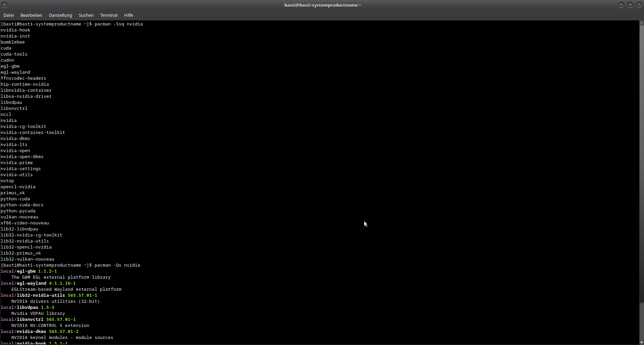Image resolution: width=644 pixels, height=345 pixels.
Task: Click the 'lib32-opencl-nvidia' line
Action: [x=26, y=247]
